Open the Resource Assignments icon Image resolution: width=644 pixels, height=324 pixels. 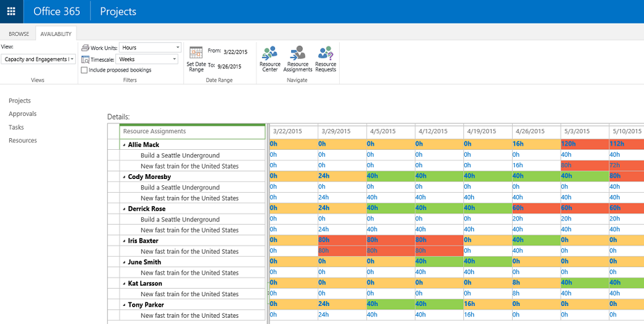(298, 59)
